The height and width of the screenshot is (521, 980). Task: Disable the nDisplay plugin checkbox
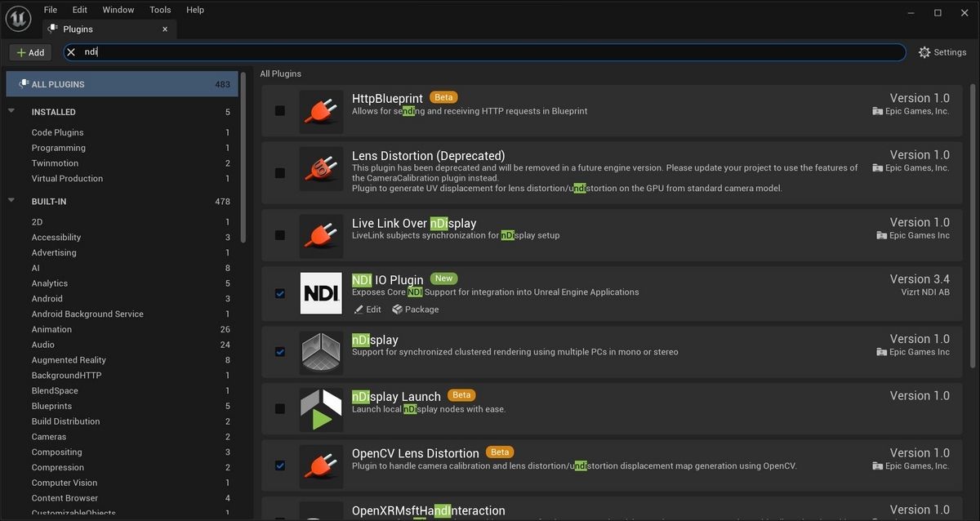coord(280,352)
